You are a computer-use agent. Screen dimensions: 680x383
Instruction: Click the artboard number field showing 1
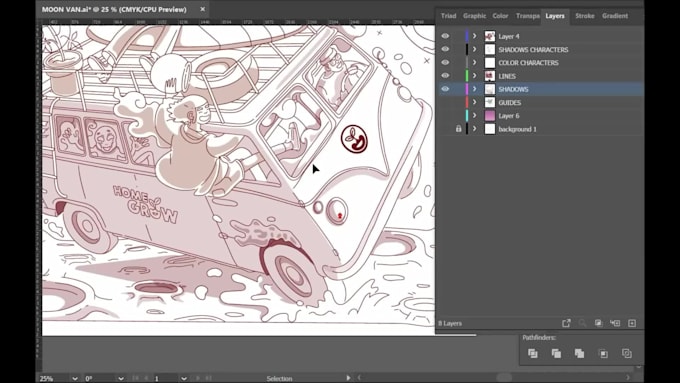[166, 378]
